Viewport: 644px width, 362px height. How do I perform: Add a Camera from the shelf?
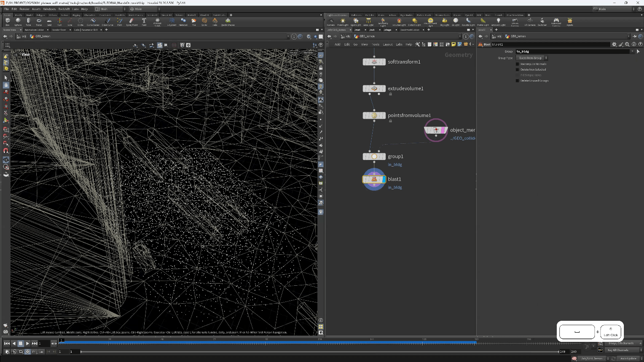pyautogui.click(x=331, y=21)
